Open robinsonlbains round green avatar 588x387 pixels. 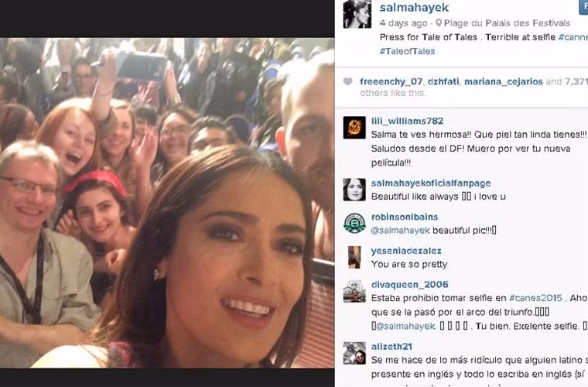click(354, 223)
